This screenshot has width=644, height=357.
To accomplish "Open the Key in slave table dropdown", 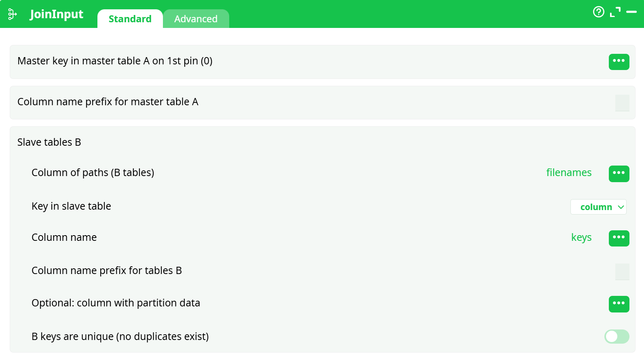I will point(598,207).
